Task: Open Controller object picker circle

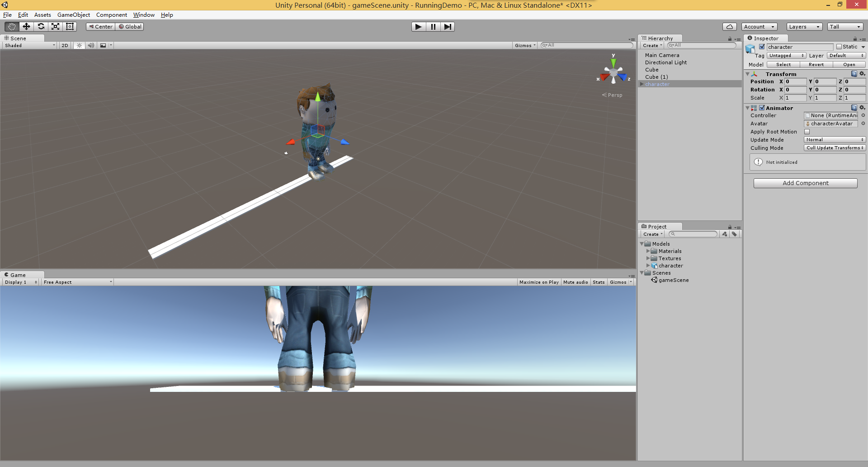Action: (x=863, y=115)
